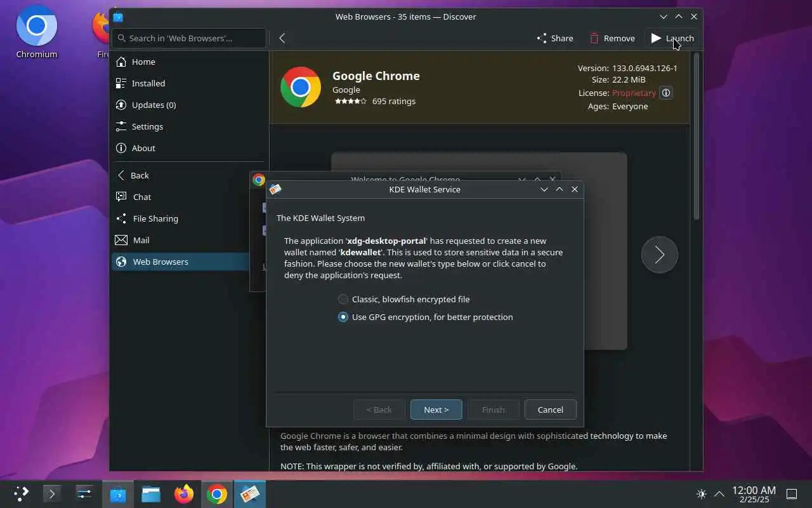
Task: Click the File Sharing icon
Action: tap(121, 218)
